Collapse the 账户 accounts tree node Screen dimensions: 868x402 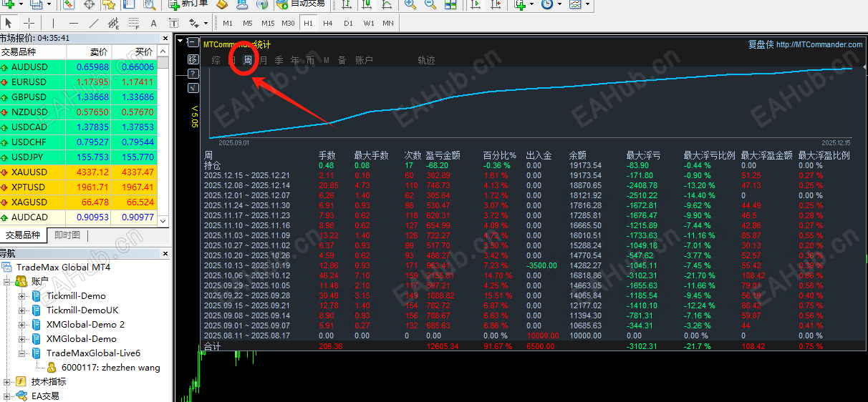coord(7,282)
